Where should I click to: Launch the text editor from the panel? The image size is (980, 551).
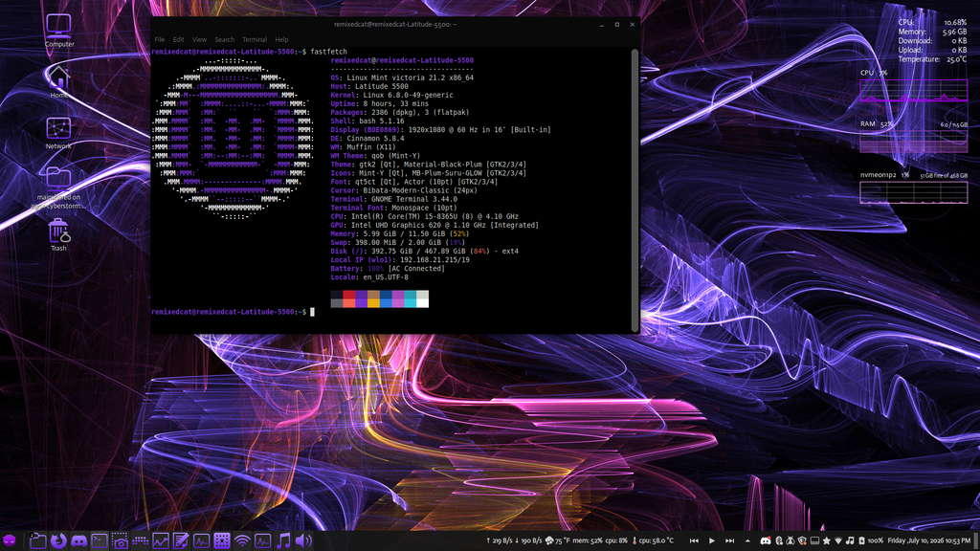click(x=181, y=540)
